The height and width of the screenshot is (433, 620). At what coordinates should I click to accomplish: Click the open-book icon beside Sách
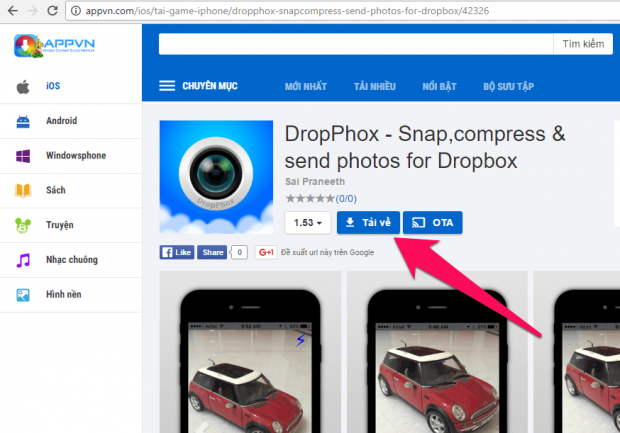click(23, 191)
